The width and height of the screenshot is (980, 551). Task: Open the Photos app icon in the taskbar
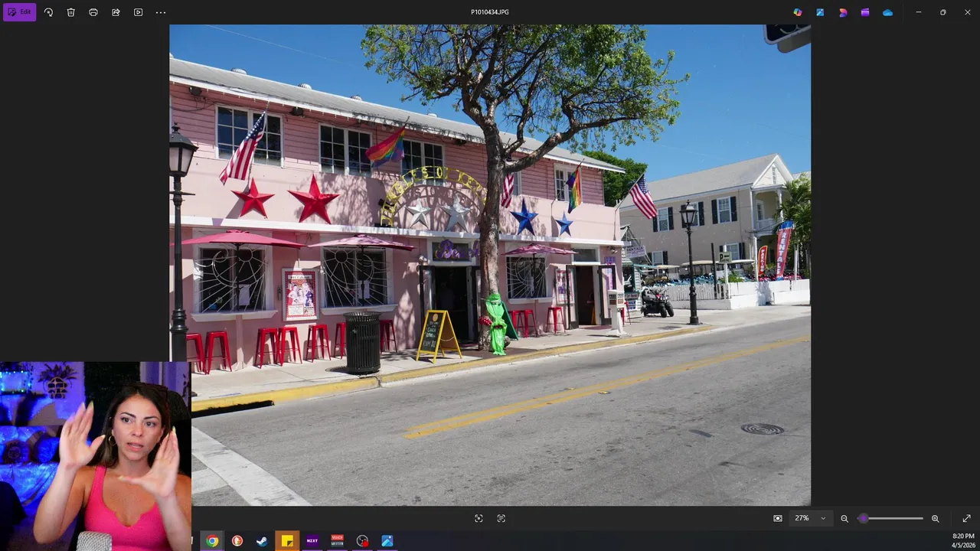[x=387, y=541]
